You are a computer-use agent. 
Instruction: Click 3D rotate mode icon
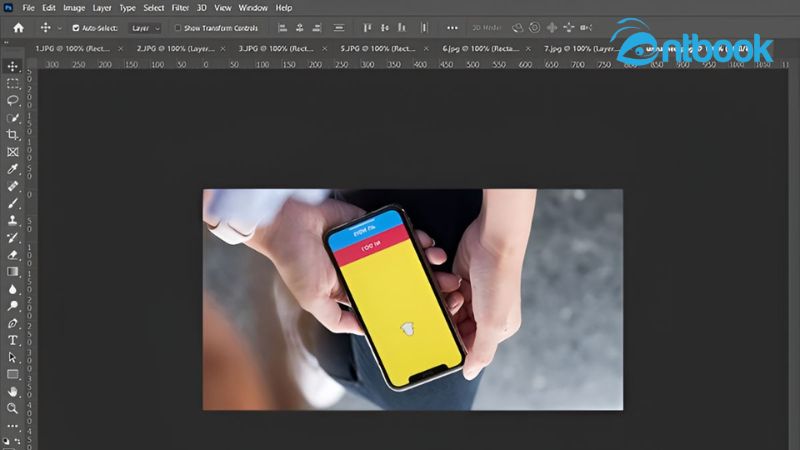(517, 28)
